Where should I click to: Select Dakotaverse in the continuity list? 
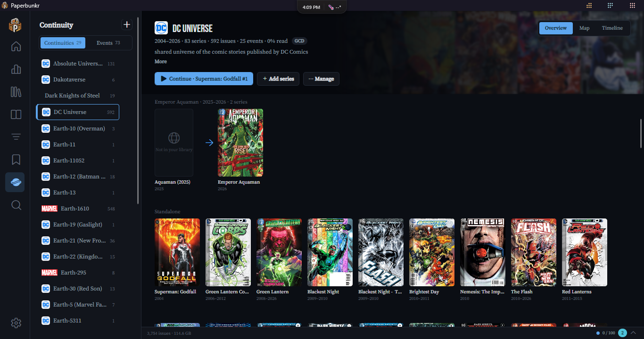[78, 80]
